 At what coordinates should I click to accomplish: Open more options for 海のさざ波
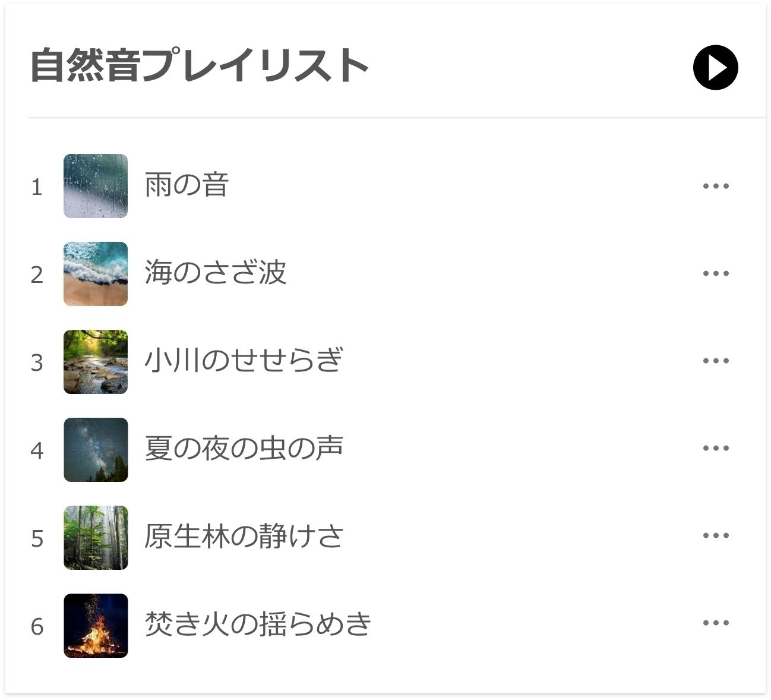(715, 273)
